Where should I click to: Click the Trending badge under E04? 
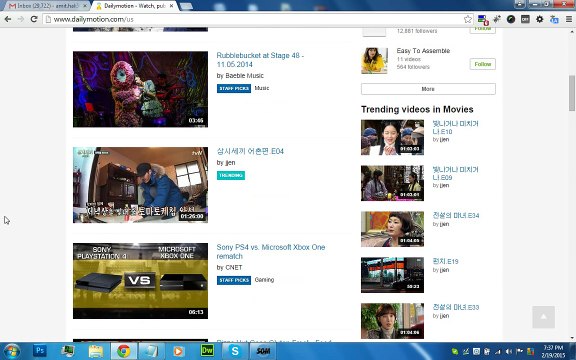[231, 176]
